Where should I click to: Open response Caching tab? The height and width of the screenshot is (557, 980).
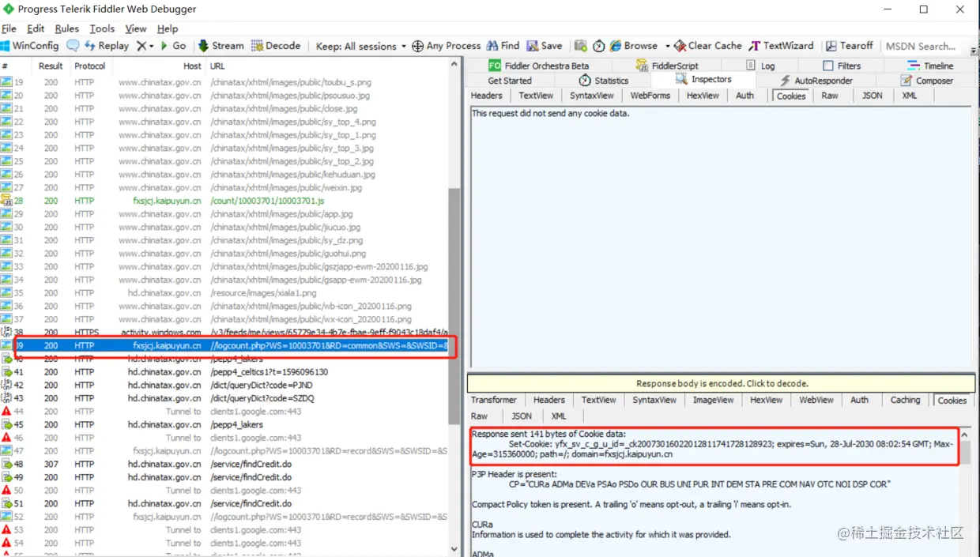(x=905, y=400)
